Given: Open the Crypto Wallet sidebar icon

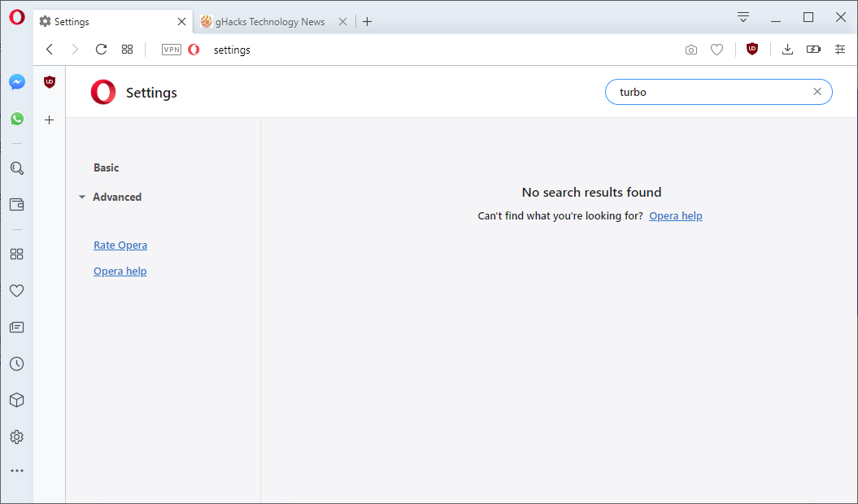Looking at the screenshot, I should point(17,205).
